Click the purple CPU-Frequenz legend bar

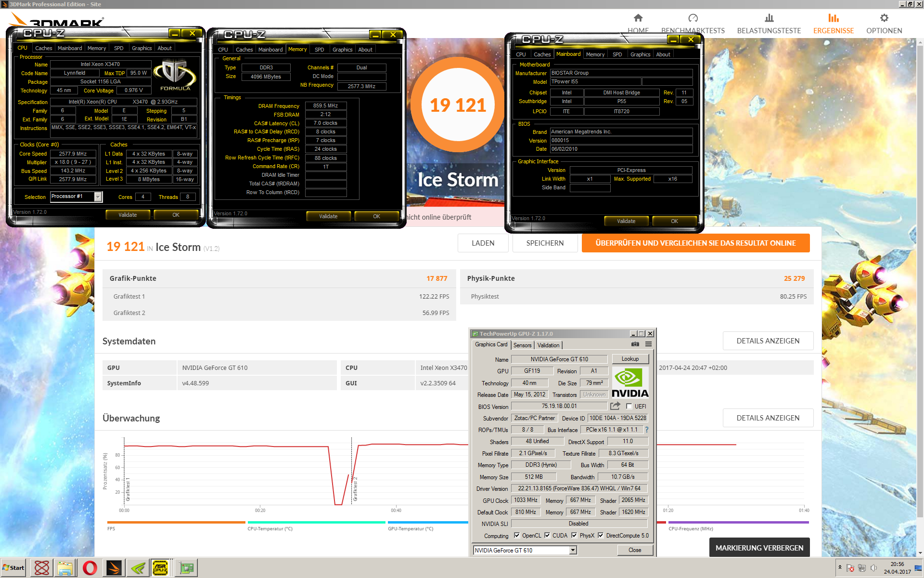point(739,522)
